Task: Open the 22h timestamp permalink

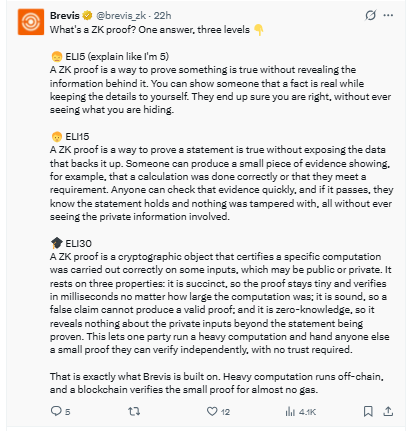Action: [x=162, y=16]
